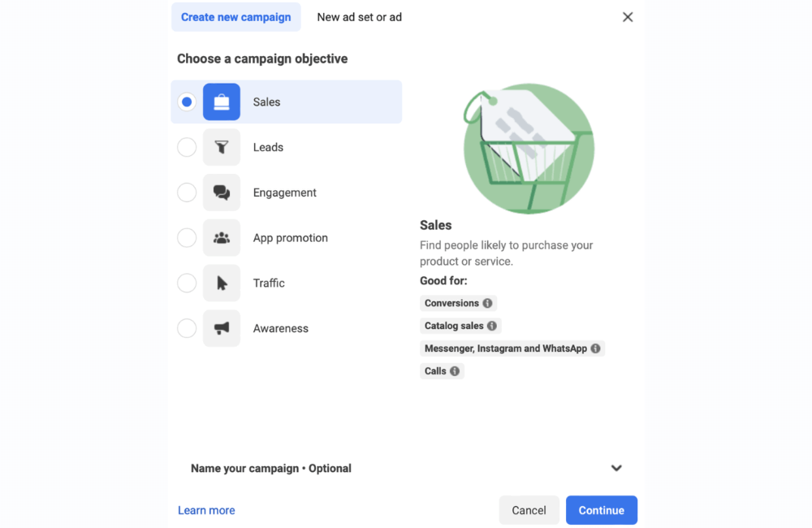
Task: Select the Leads radio button
Action: [x=187, y=148]
